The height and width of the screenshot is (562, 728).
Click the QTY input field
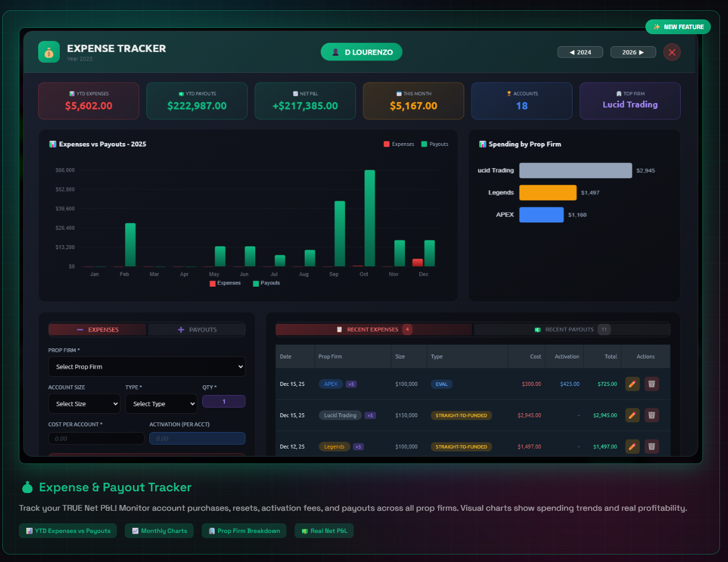click(224, 401)
